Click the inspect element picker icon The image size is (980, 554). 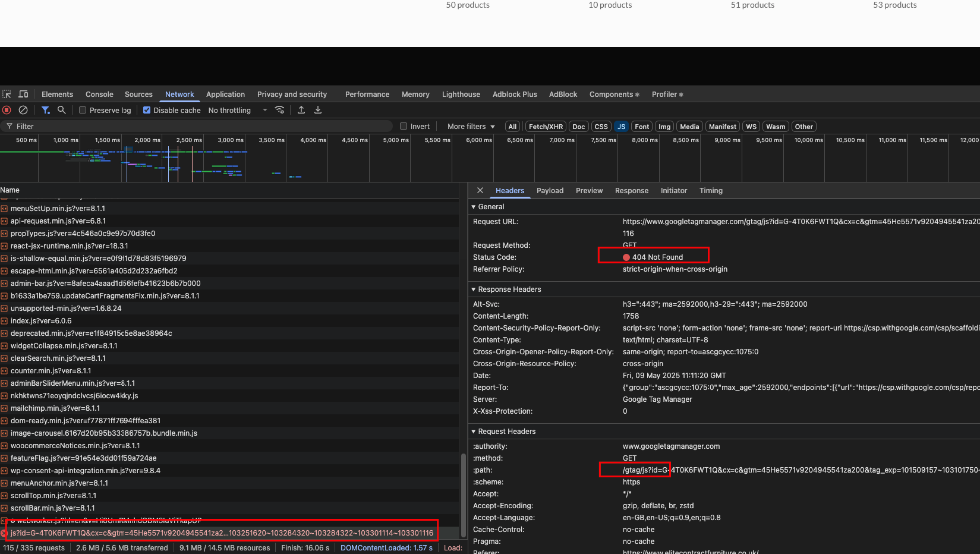[x=7, y=95]
